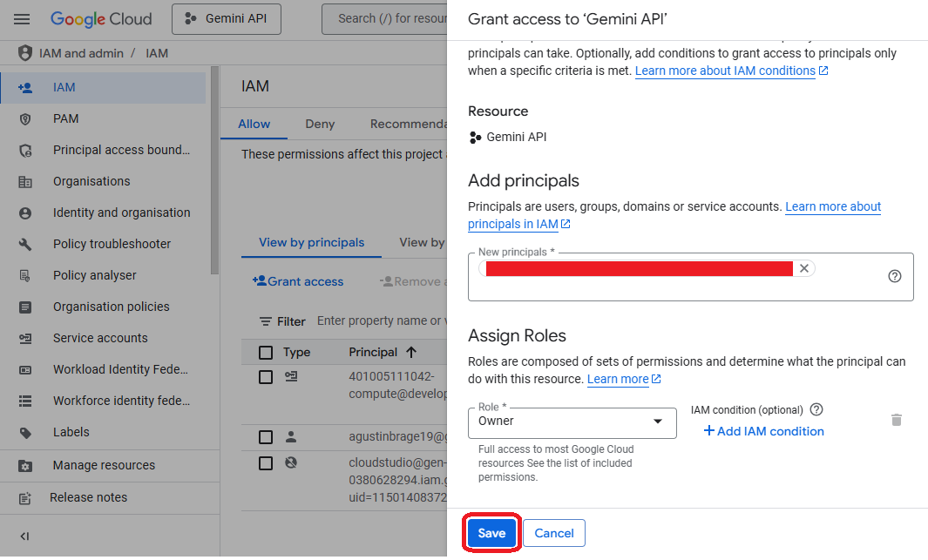The height and width of the screenshot is (560, 928).
Task: Open the main navigation hamburger menu
Action: (x=22, y=18)
